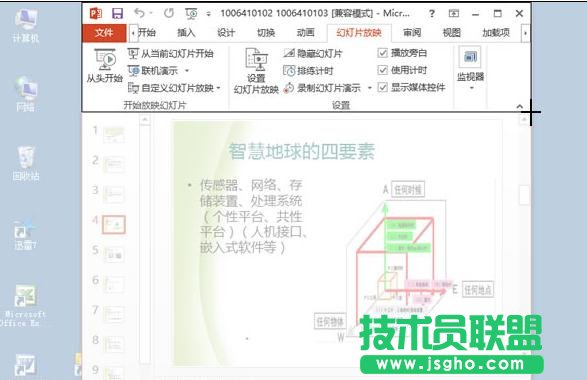Screen dimensions: 587x380
Task: Click the bullet text starting 传感器、网络
Action: tap(253, 216)
